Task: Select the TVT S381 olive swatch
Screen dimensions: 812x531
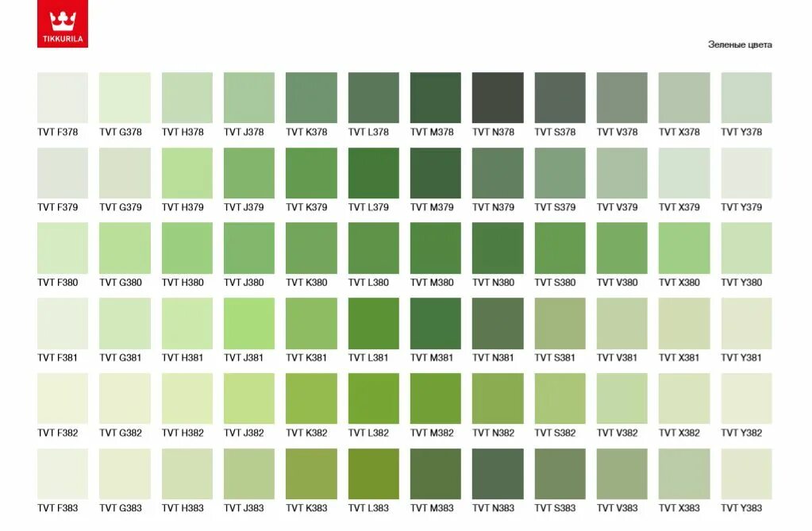Action: coord(560,323)
